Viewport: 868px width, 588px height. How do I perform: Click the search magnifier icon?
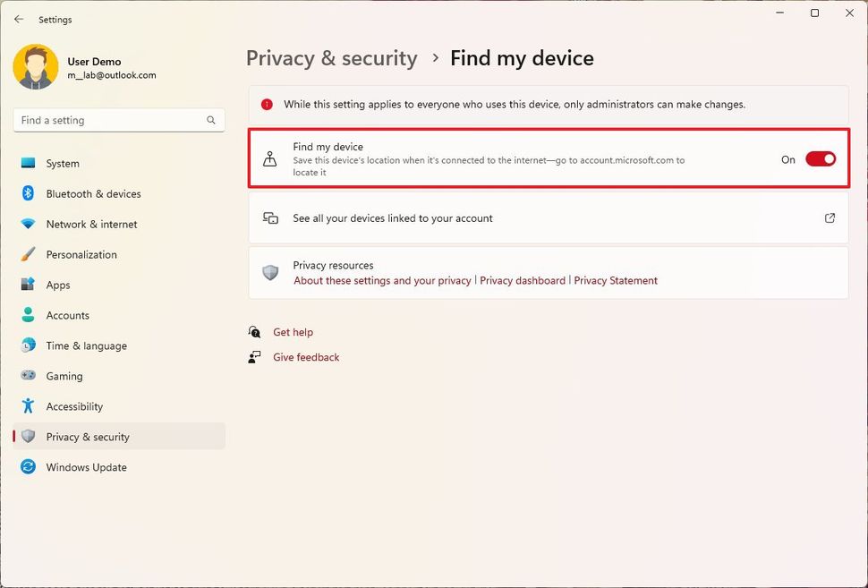click(x=211, y=120)
